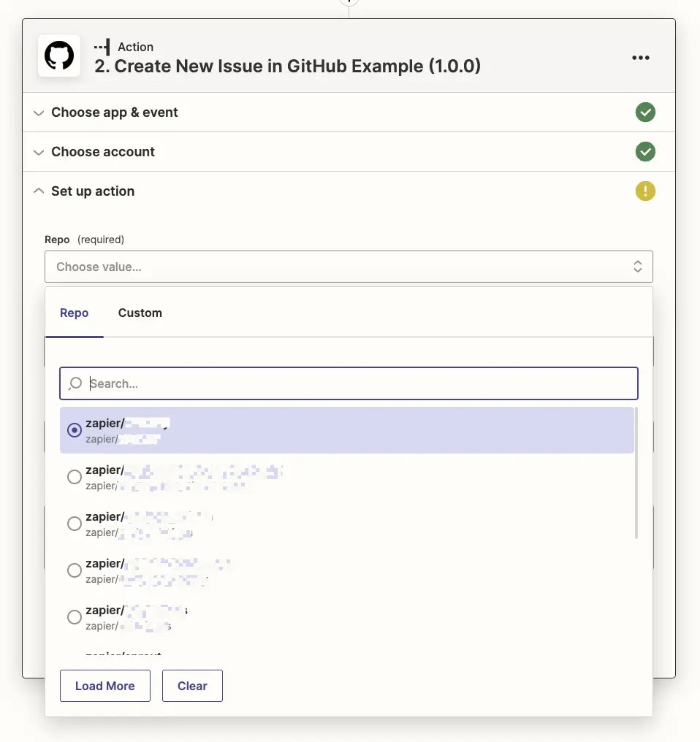The width and height of the screenshot is (700, 742).
Task: Click the action step path icon
Action: [102, 47]
